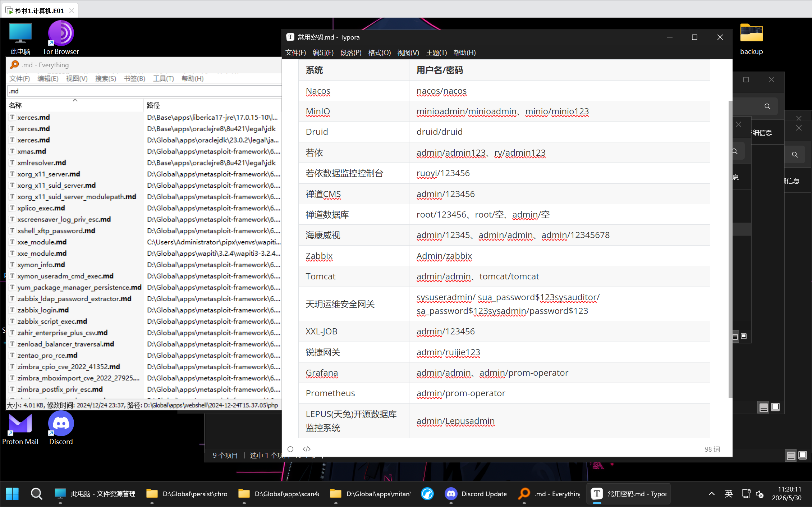Show hidden tray icons chevron
Viewport: 812px width, 507px height.
tap(712, 494)
